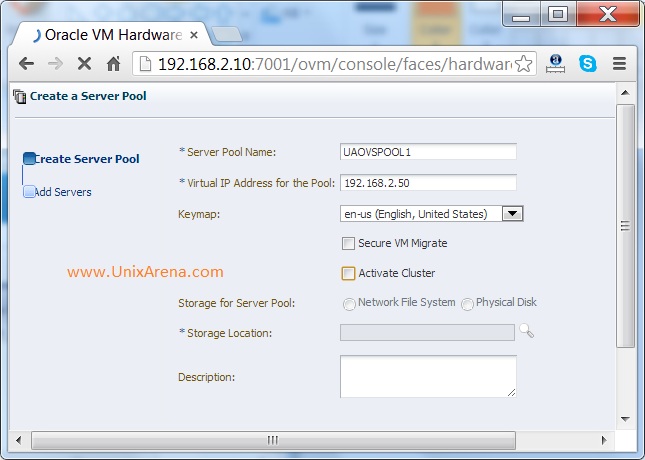Enable the Secure VM Migrate checkbox

click(348, 243)
